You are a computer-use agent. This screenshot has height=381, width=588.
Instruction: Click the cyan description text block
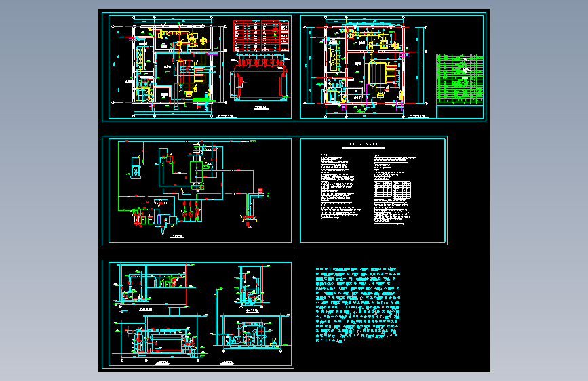(x=357, y=305)
